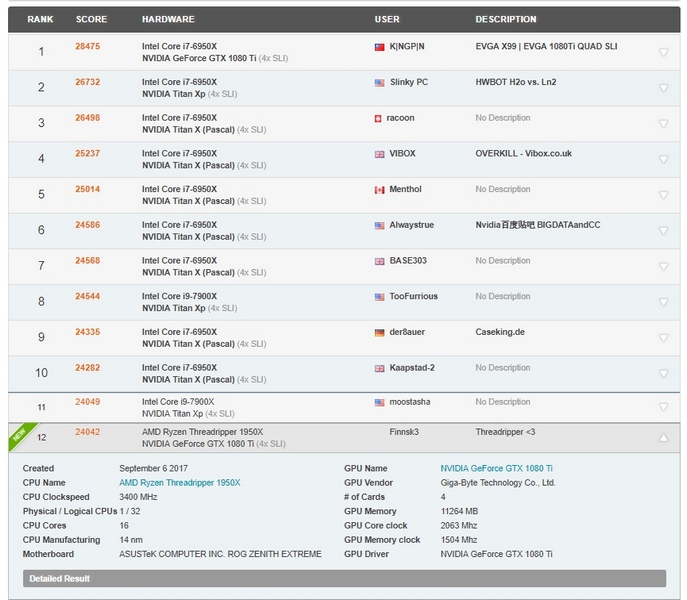The image size is (687, 600).
Task: Click the US flag next to Slinky PC
Action: 379,83
